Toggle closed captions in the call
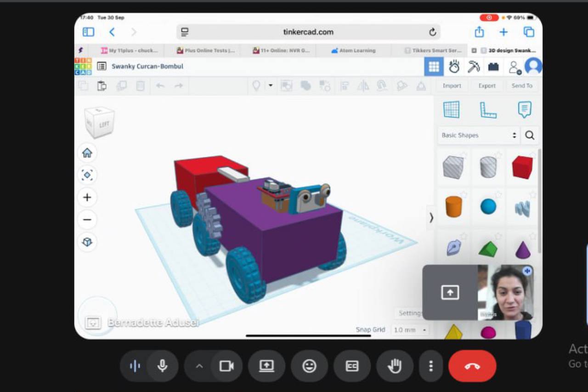The width and height of the screenshot is (588, 392). (x=352, y=366)
